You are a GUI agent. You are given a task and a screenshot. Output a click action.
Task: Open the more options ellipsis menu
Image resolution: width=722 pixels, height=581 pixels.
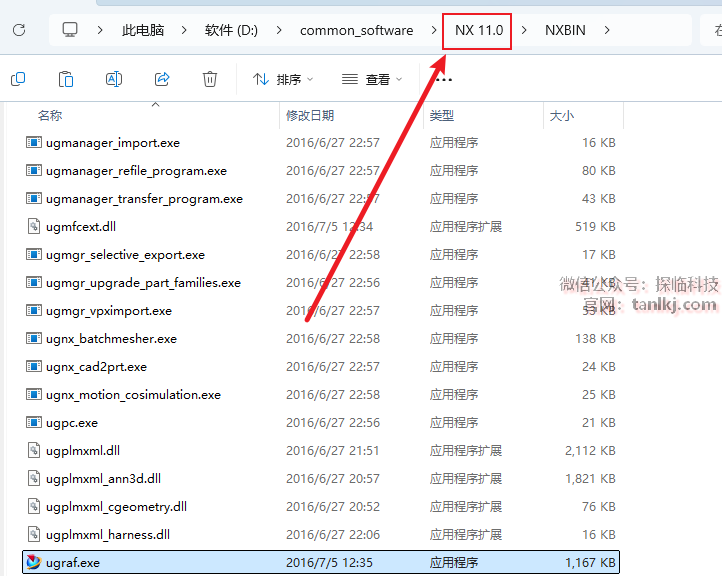[x=444, y=80]
